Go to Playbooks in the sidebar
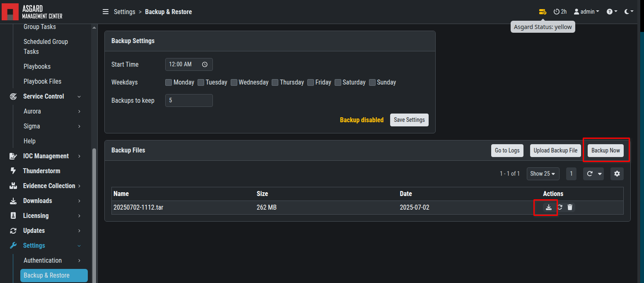Image resolution: width=644 pixels, height=283 pixels. pos(37,67)
